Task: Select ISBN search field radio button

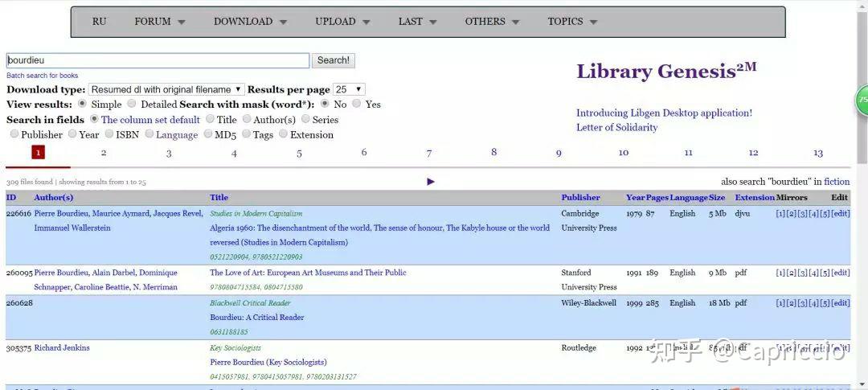Action: point(108,135)
